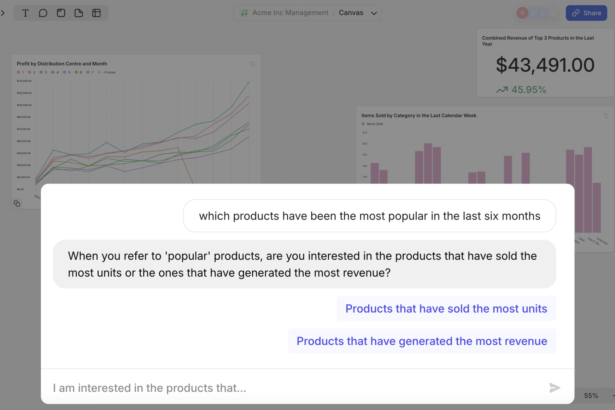Click the copy icon below the profit chart
615x410 pixels.
click(18, 203)
